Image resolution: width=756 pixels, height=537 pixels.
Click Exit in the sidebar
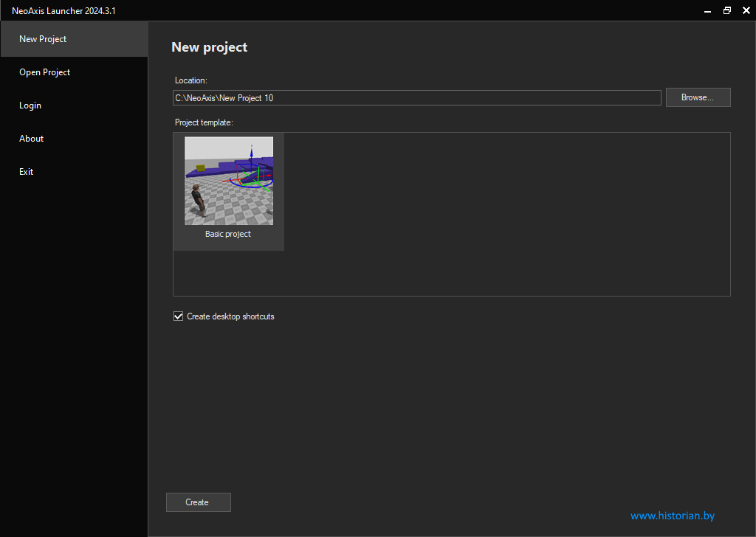27,172
